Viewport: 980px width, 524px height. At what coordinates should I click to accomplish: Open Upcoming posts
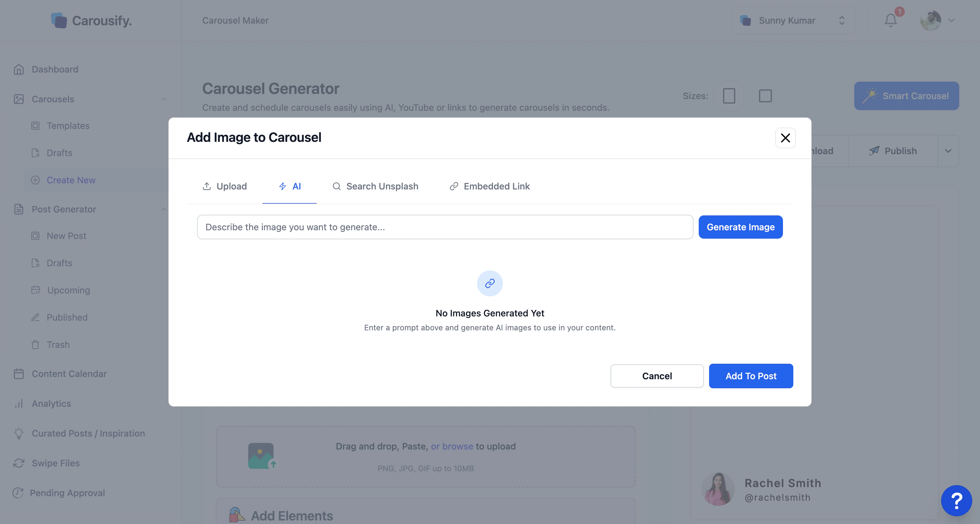68,290
